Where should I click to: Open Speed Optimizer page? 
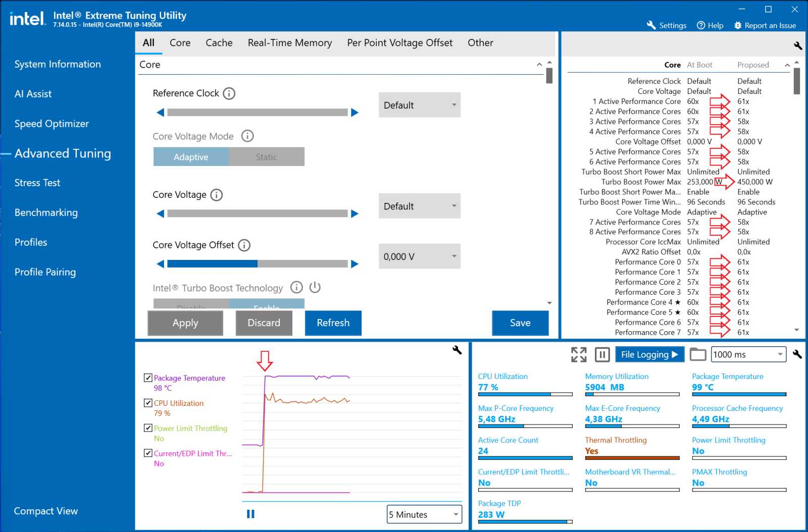[x=52, y=124]
